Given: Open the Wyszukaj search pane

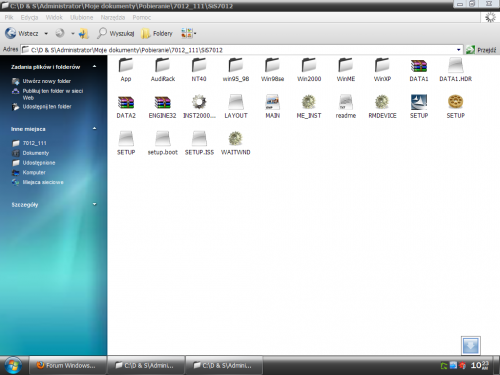Looking at the screenshot, I should click(116, 33).
